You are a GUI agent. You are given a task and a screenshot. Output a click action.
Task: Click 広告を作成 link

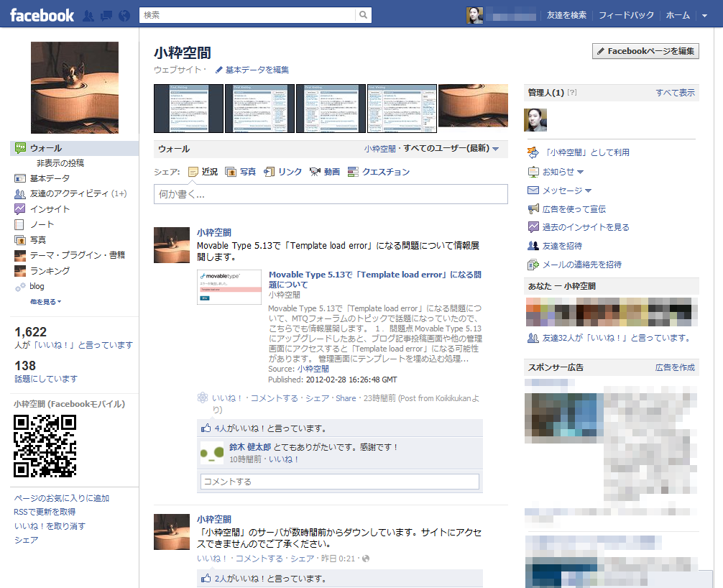[675, 367]
